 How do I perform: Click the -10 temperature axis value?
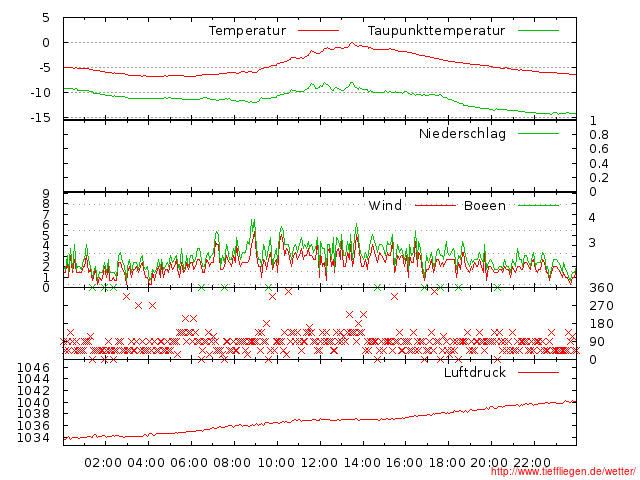pos(40,93)
